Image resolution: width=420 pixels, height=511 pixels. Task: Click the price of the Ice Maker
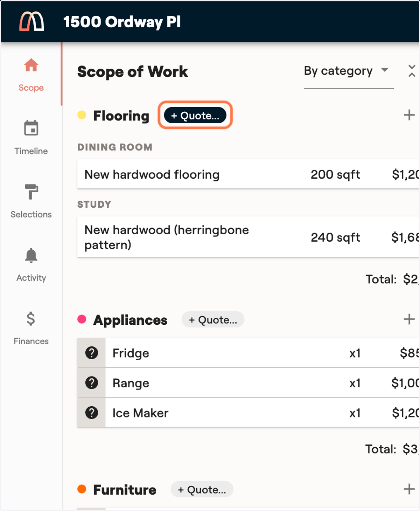pos(405,413)
